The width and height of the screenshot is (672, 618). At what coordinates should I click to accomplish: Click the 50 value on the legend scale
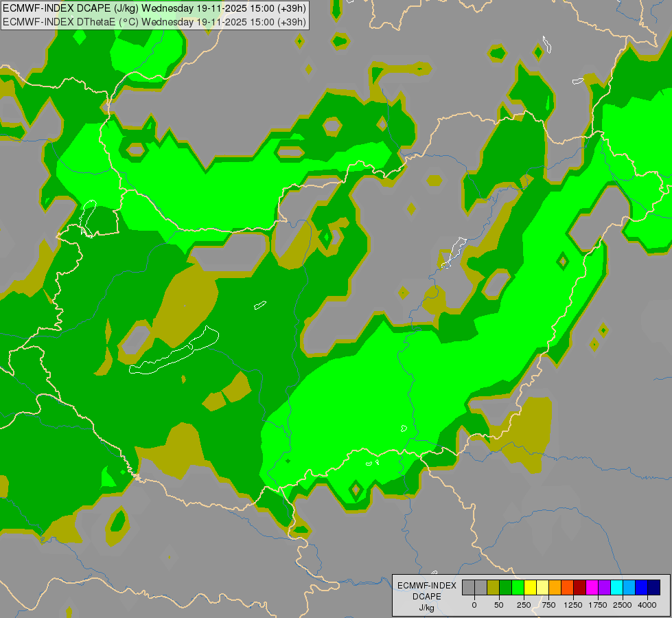[499, 605]
